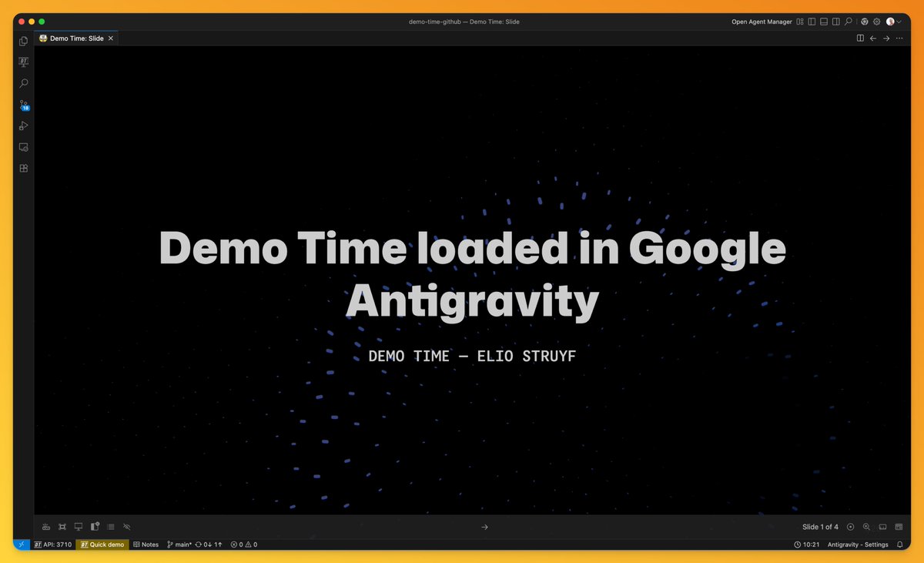The width and height of the screenshot is (924, 563).
Task: Click the Quick demo item in the status bar
Action: tap(101, 545)
